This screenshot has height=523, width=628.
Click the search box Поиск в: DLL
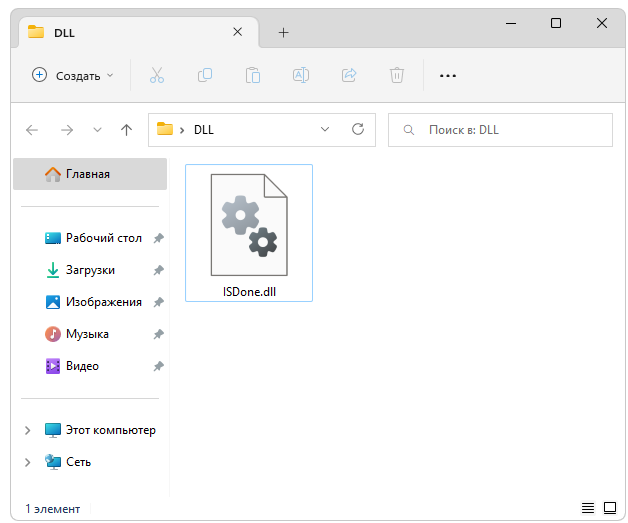(x=500, y=130)
